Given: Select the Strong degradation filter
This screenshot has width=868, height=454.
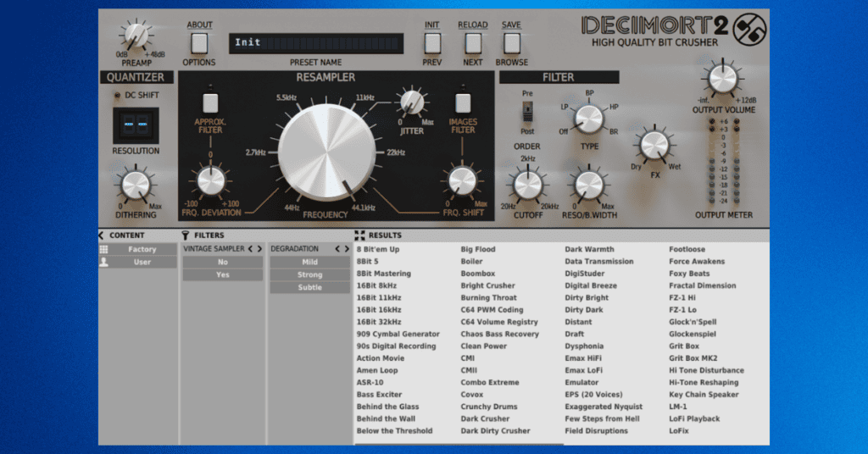Looking at the screenshot, I should pos(309,275).
